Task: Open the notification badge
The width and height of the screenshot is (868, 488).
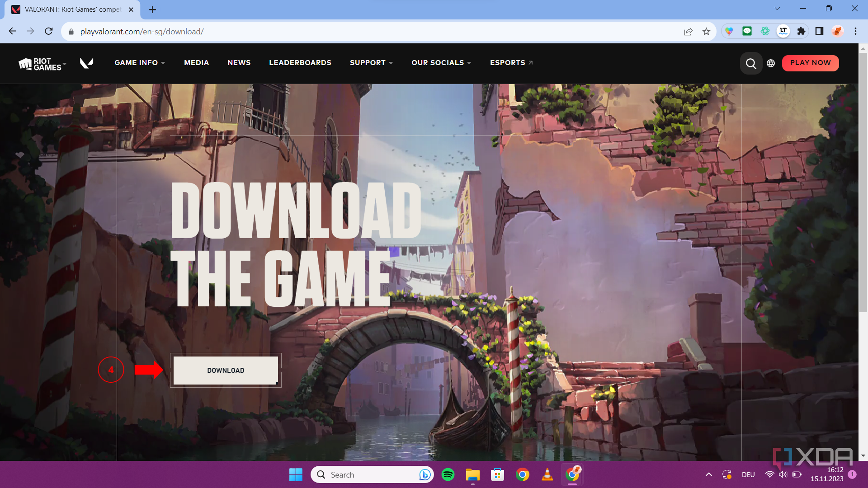Action: point(852,474)
